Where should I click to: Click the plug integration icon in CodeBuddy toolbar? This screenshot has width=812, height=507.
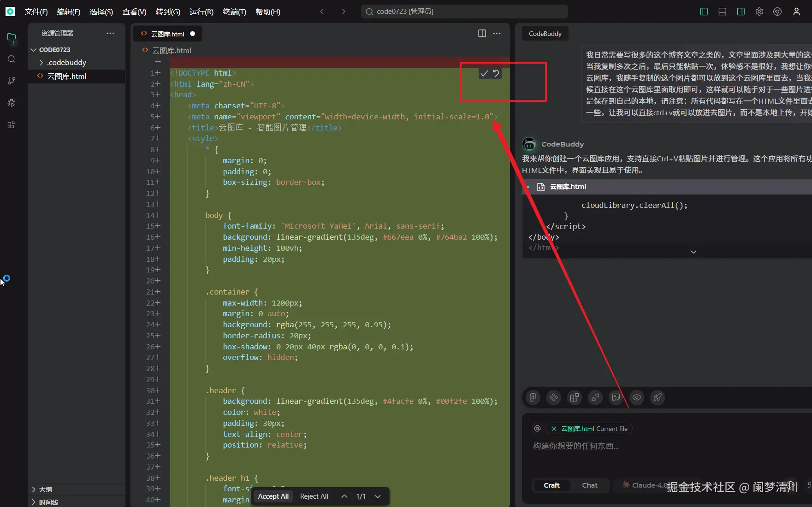(x=595, y=397)
